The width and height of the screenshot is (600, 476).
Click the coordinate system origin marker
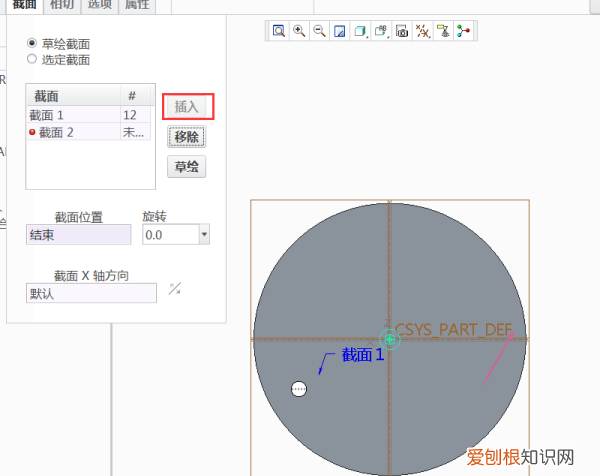coord(390,339)
